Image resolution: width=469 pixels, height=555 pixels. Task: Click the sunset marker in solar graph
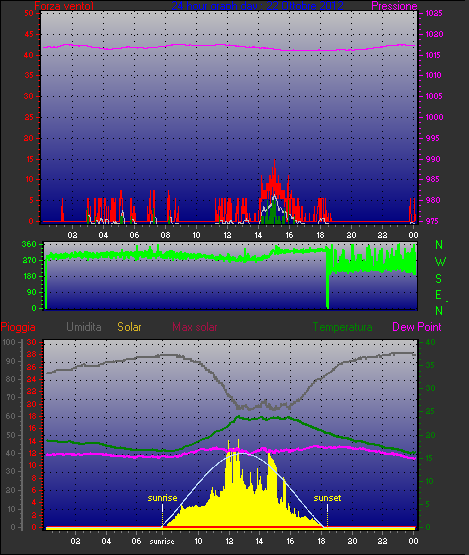(327, 498)
